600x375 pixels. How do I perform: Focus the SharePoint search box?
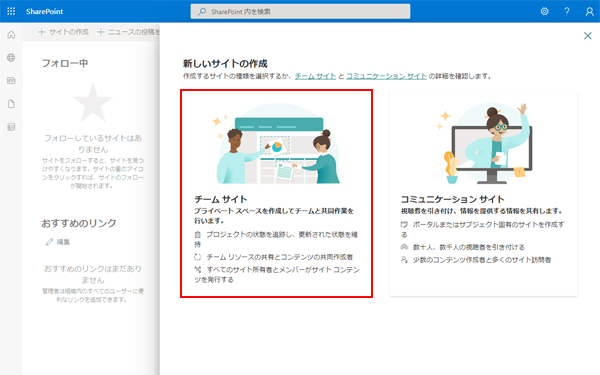(x=300, y=11)
